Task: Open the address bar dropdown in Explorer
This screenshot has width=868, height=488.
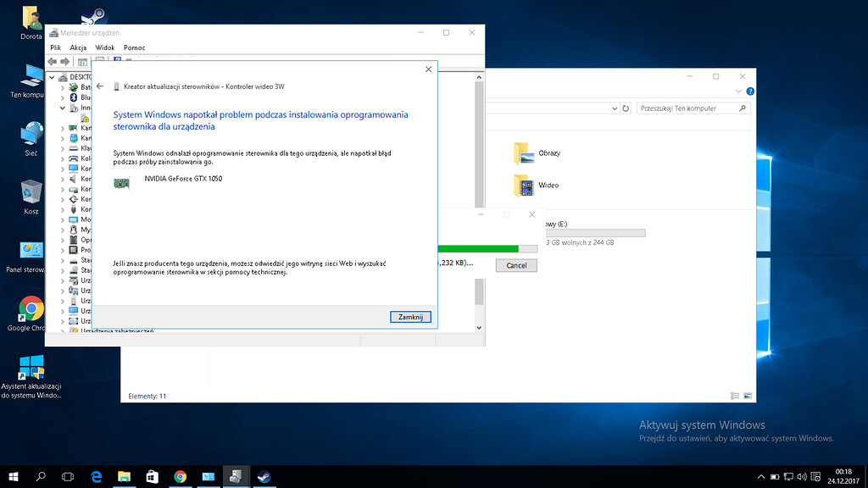Action: point(614,108)
